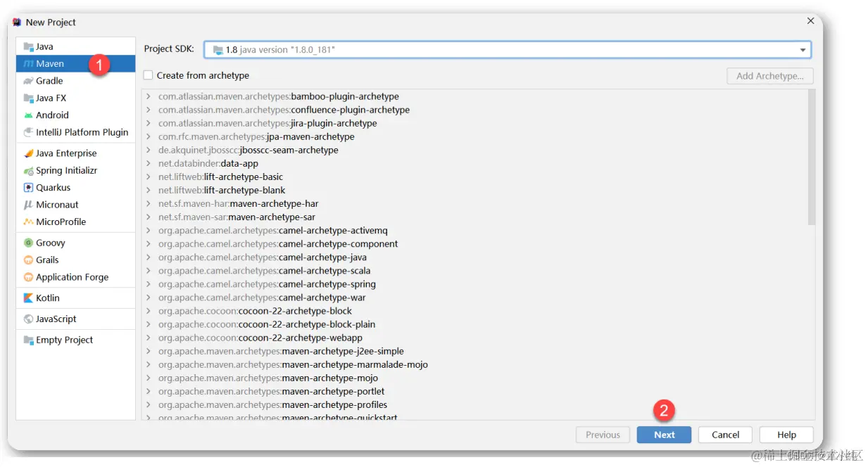The height and width of the screenshot is (467, 868).
Task: Select camel-archetype-spring row
Action: point(474,284)
